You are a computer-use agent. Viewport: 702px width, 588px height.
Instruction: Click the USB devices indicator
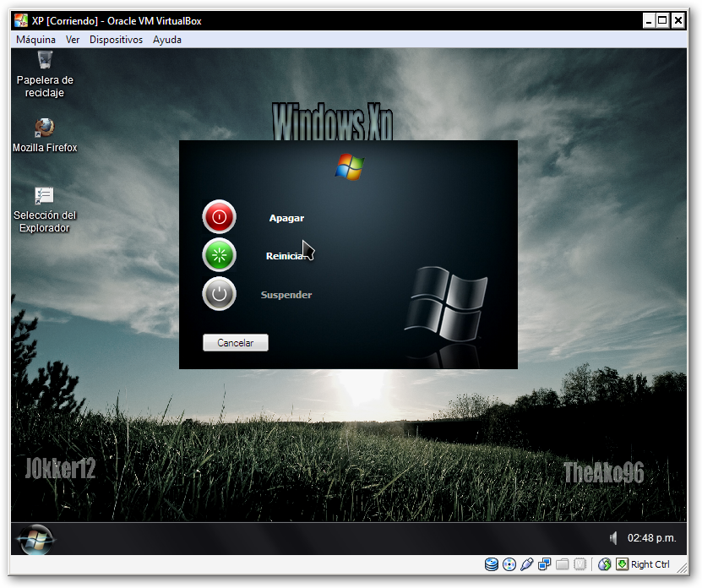(527, 564)
